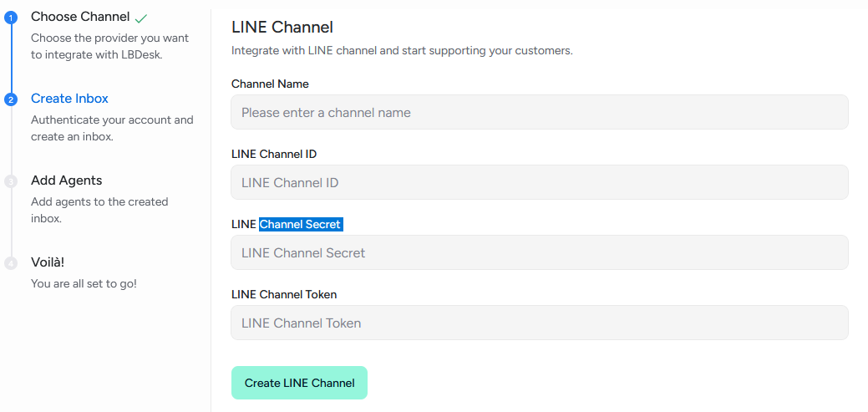The height and width of the screenshot is (412, 868).
Task: Click 'Choose the provider you want' description
Action: coord(109,47)
